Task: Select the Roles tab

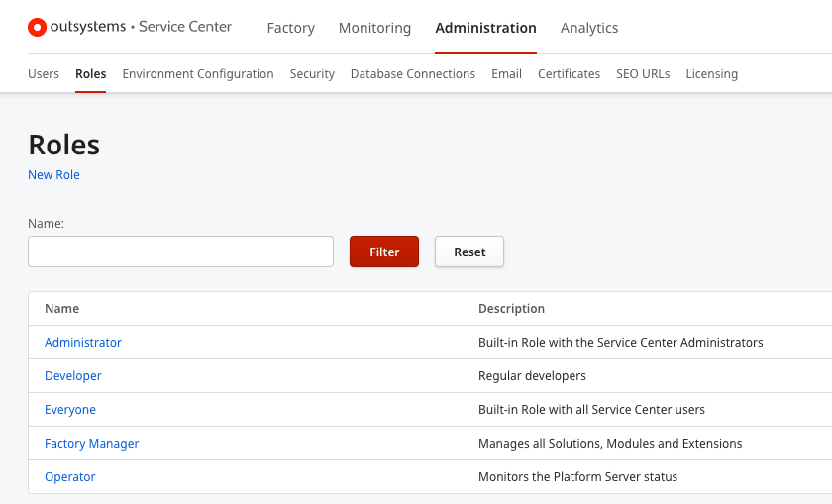Action: [90, 74]
